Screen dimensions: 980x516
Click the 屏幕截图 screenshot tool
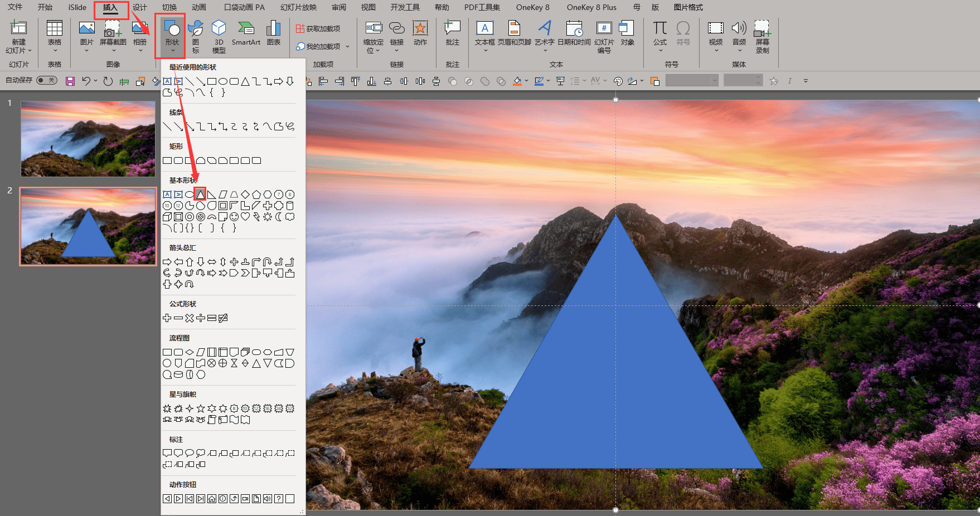pos(113,37)
